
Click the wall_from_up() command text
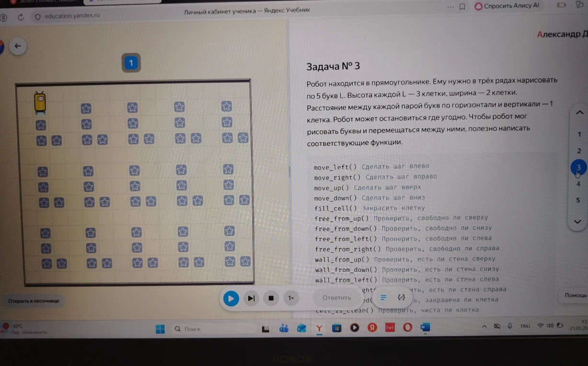[x=342, y=260]
